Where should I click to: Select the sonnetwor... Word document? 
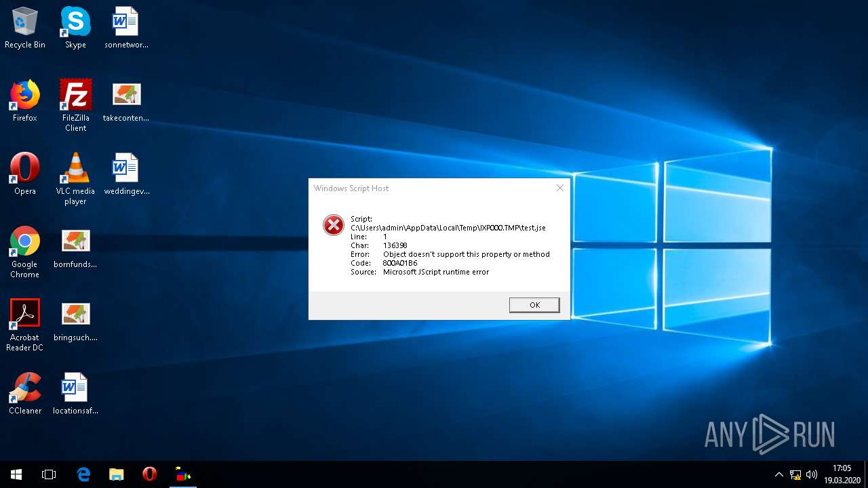pyautogui.click(x=126, y=28)
